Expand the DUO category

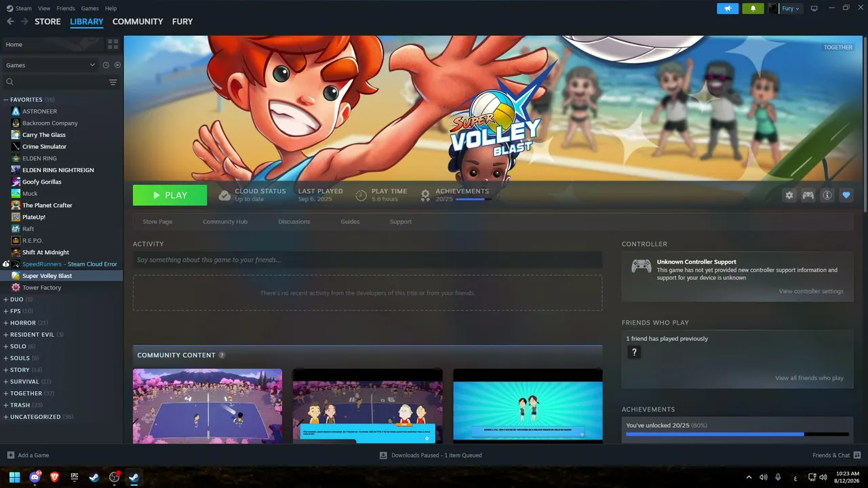[x=6, y=300]
